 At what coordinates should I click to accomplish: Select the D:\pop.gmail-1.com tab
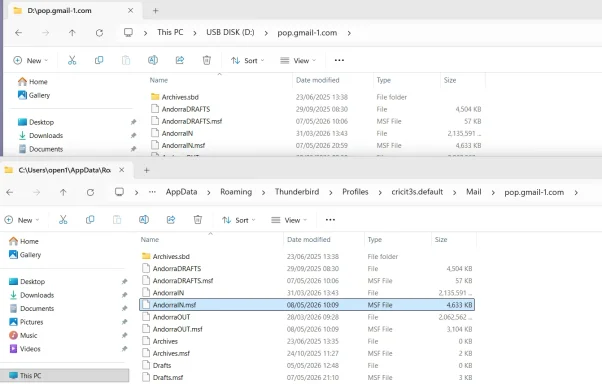73,10
